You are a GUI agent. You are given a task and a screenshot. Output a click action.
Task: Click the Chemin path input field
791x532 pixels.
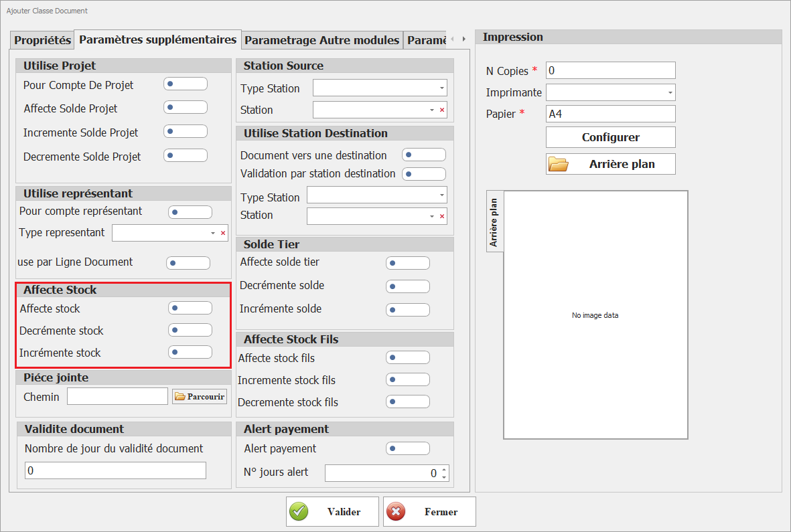pyautogui.click(x=117, y=396)
